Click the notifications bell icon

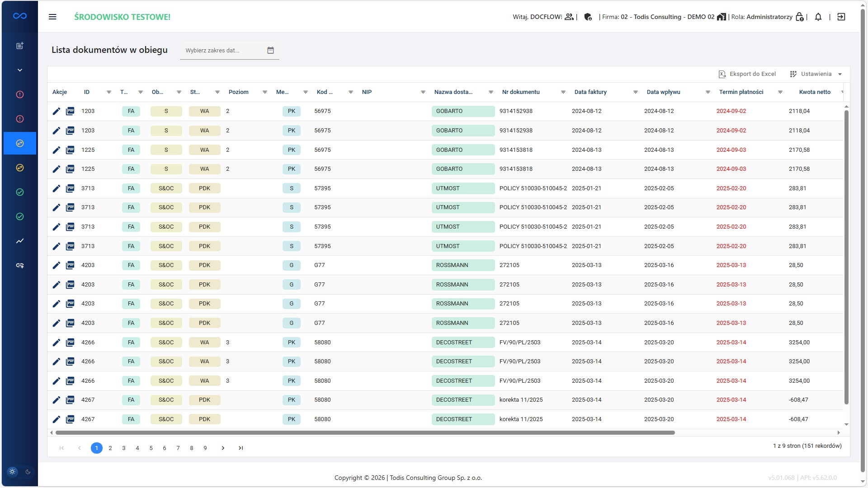pos(818,17)
